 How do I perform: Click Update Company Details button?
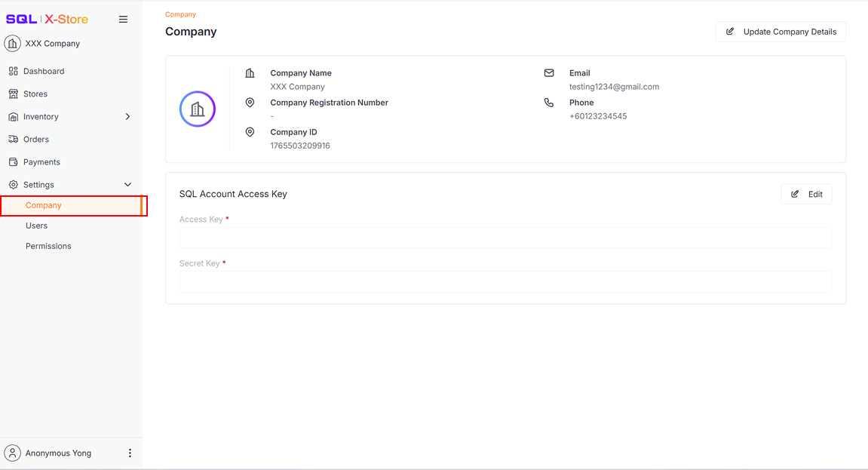(x=781, y=32)
